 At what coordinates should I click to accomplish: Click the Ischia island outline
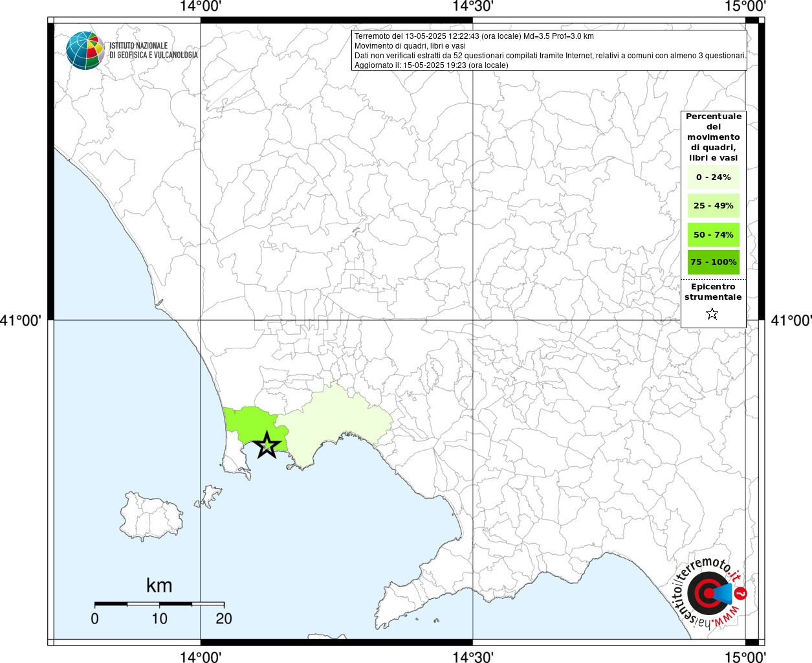150,516
